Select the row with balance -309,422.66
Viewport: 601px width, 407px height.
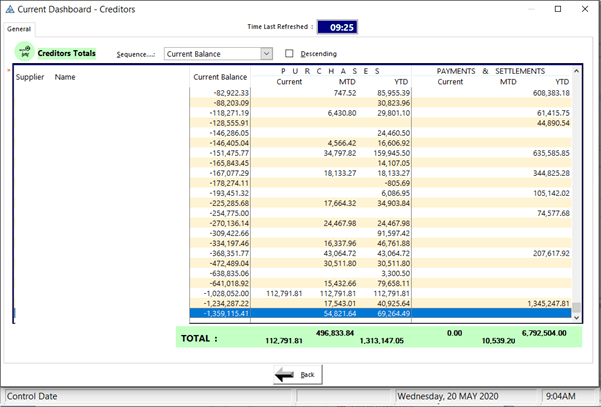tap(380, 233)
